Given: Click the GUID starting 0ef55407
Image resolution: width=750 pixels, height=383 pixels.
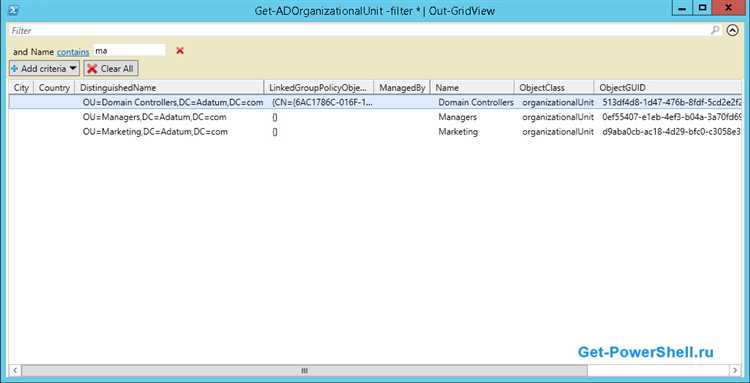Looking at the screenshot, I should click(672, 117).
